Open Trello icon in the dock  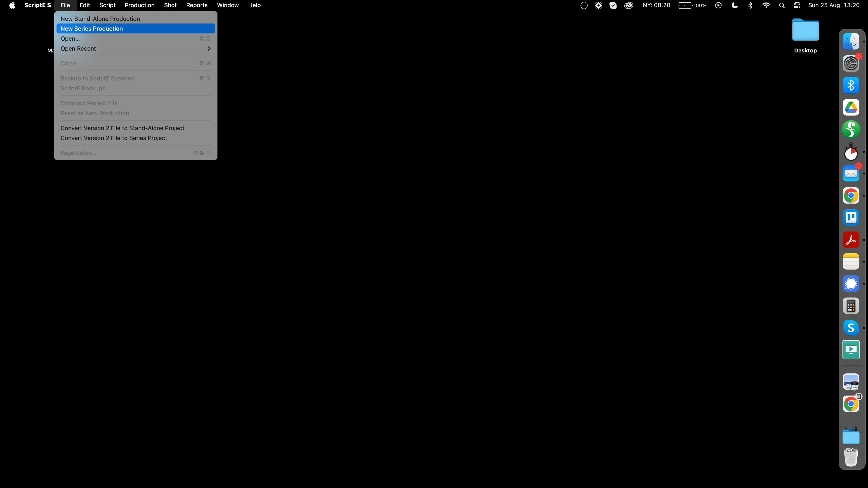850,218
